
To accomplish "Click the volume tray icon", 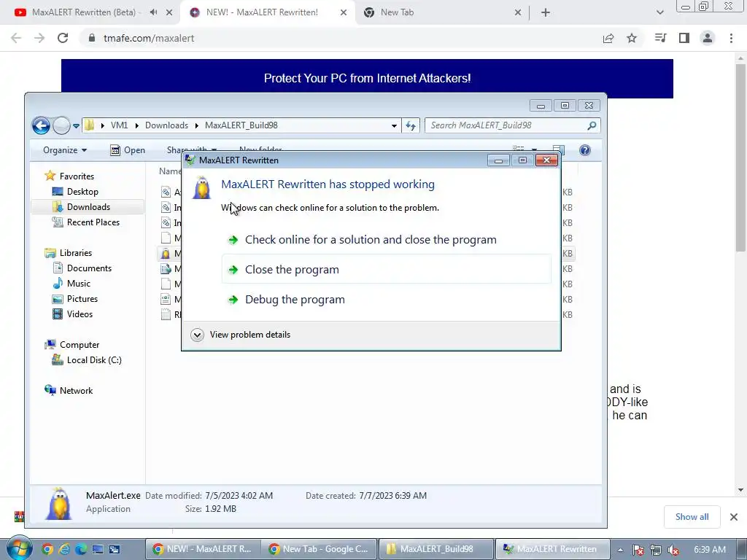I will tap(673, 550).
